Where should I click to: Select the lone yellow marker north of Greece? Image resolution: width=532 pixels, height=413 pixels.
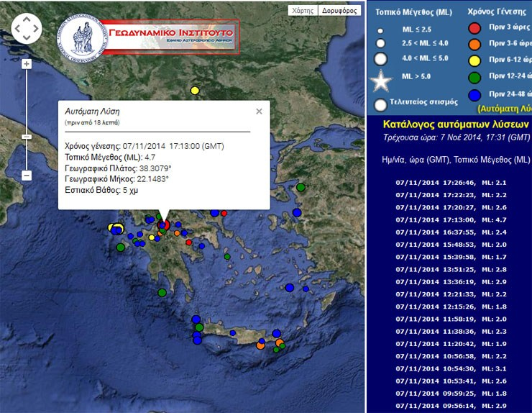tap(194, 91)
